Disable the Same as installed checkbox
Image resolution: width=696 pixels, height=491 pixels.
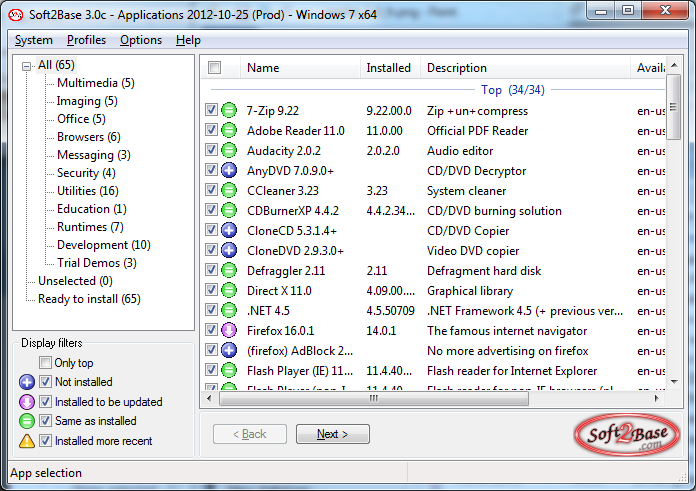click(x=45, y=420)
